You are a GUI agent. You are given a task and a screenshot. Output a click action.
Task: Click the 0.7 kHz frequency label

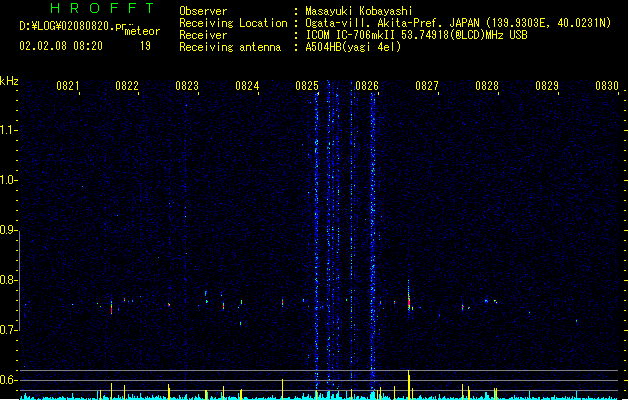point(8,330)
